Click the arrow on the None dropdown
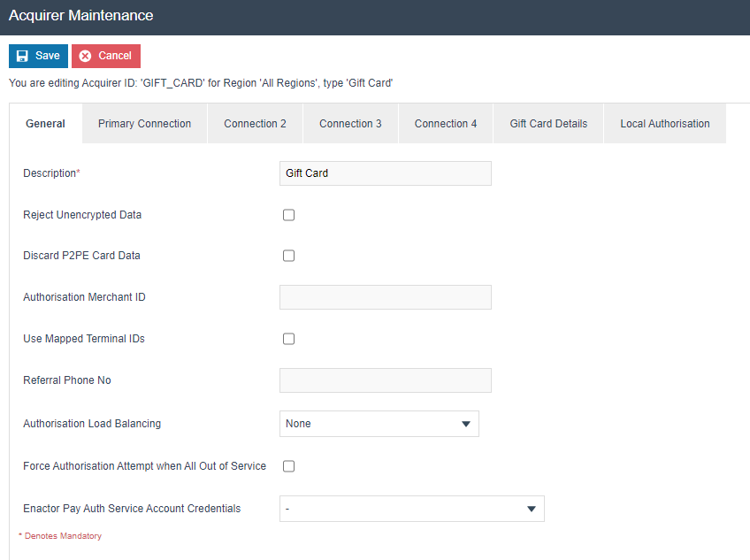 (x=466, y=424)
